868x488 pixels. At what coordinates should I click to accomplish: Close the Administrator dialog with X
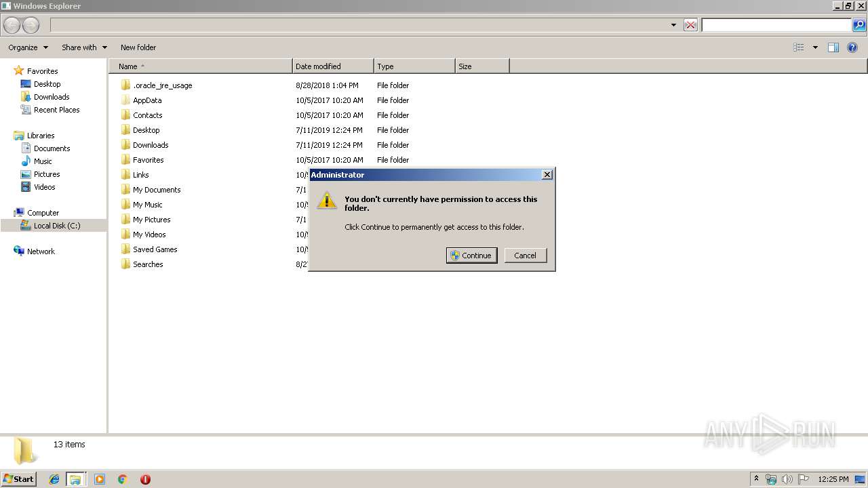[547, 175]
